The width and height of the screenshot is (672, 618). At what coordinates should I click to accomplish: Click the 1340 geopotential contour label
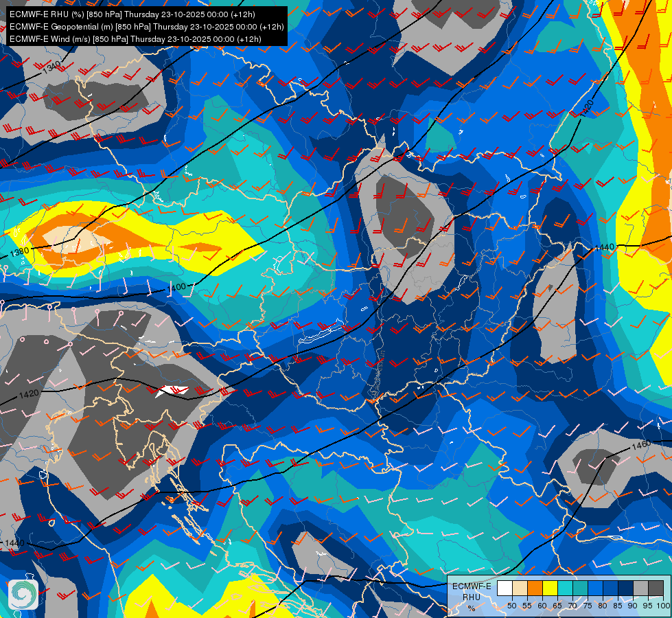tap(52, 68)
